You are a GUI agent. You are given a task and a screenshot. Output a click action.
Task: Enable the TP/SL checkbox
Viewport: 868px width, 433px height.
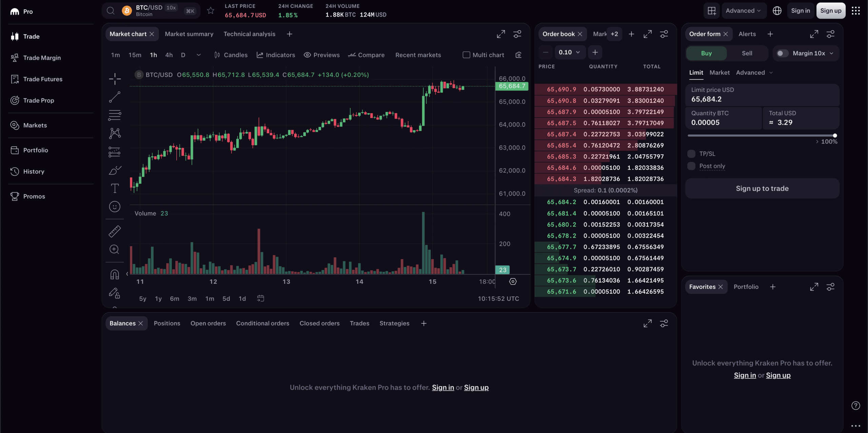691,154
